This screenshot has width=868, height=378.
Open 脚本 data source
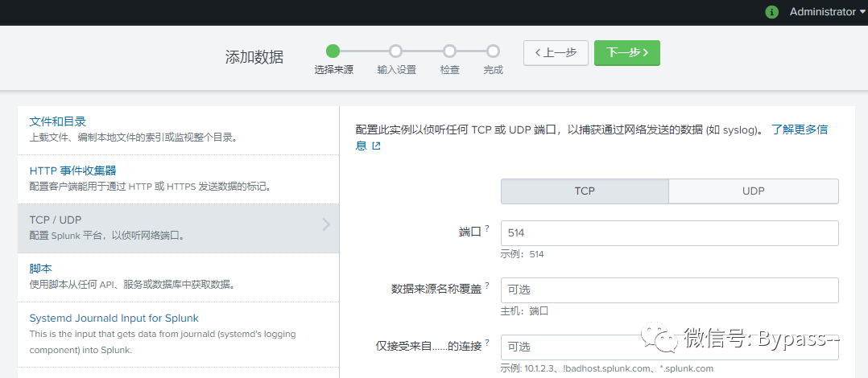point(40,269)
